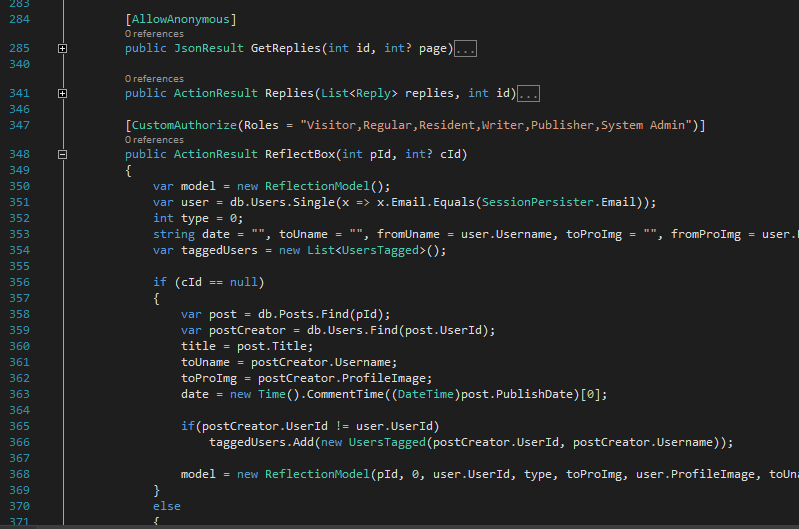Click 'toUname = postCreator.Username' line
This screenshot has height=529, width=799.
tap(289, 362)
